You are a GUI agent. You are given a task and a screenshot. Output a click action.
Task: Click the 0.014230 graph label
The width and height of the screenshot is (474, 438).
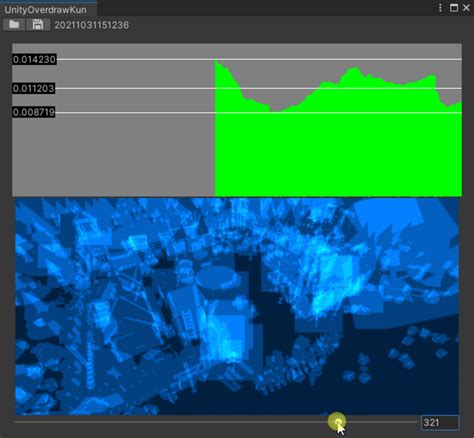click(x=34, y=60)
